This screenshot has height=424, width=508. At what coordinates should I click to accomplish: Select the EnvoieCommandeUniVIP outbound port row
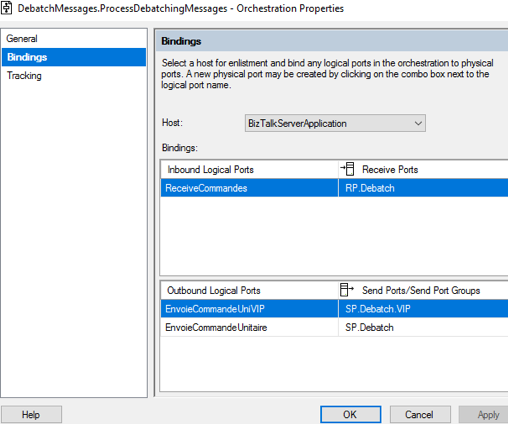click(x=249, y=309)
